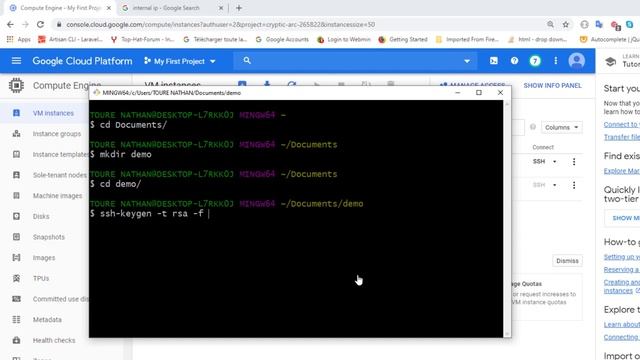Open Instance groups in sidebar
The image size is (640, 360).
click(57, 133)
